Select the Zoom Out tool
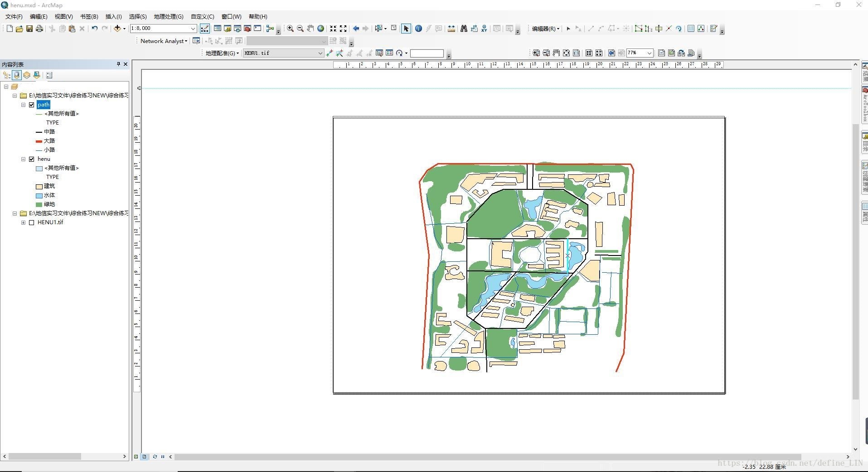Screen dimensions: 868x472 point(300,29)
